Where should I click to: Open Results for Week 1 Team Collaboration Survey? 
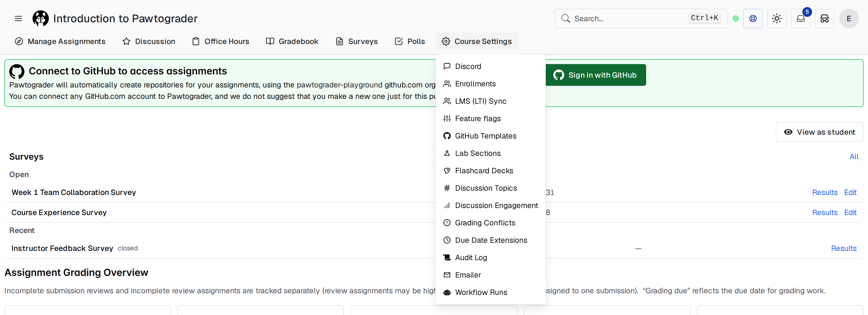tap(825, 192)
